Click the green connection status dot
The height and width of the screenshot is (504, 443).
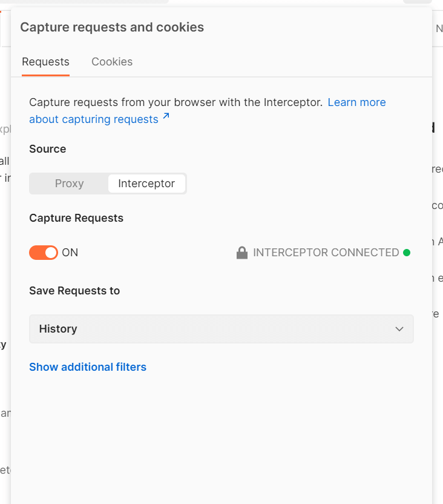click(x=407, y=253)
